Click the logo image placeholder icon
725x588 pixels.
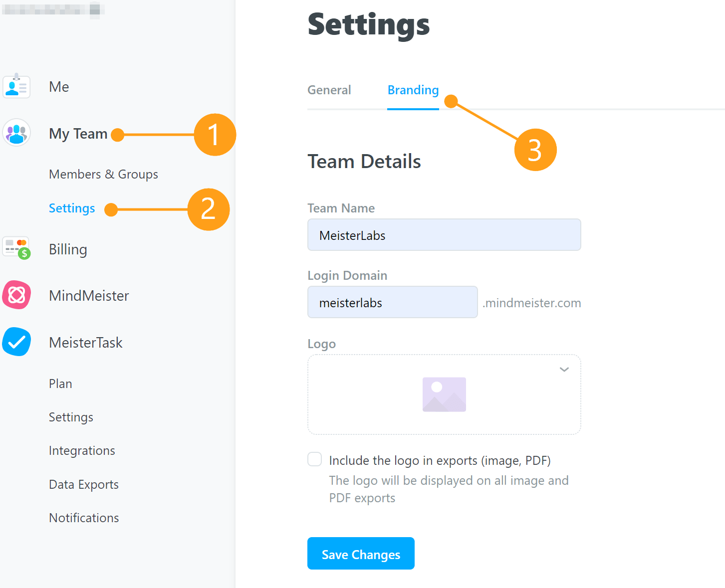click(x=444, y=394)
